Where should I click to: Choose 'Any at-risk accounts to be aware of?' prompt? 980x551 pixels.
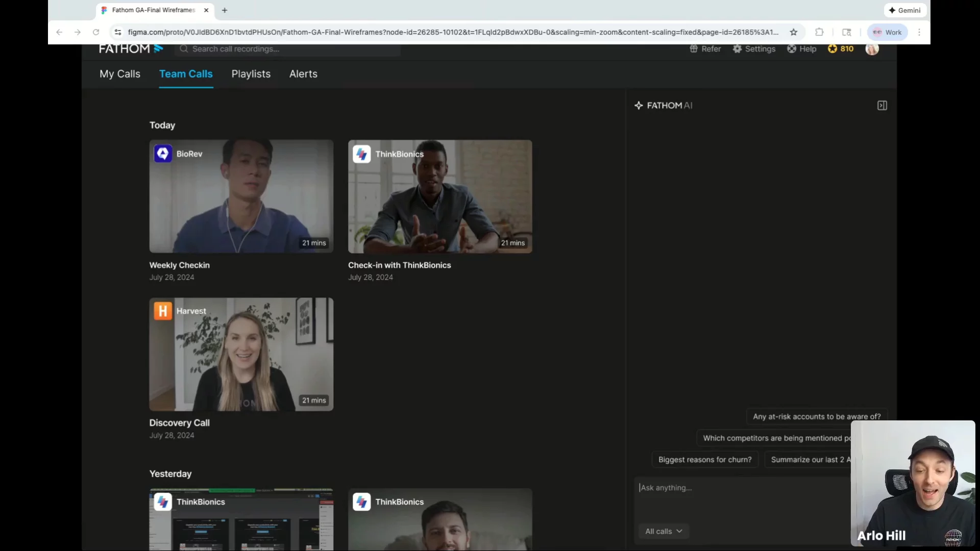pyautogui.click(x=816, y=417)
